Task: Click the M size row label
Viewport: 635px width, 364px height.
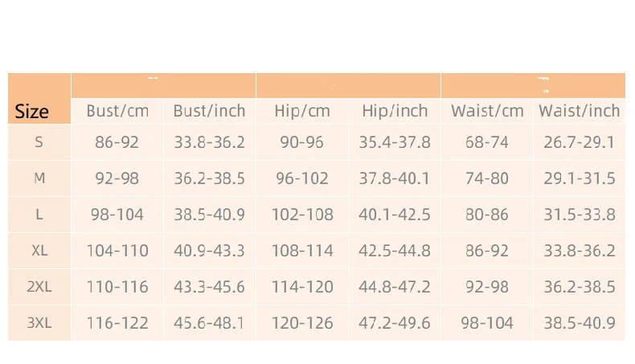Action: (39, 178)
